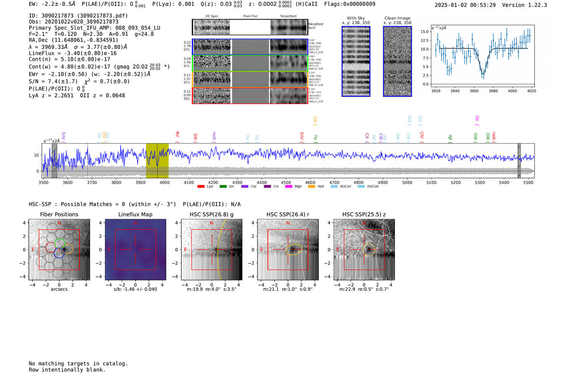Screen dimensions: 576x392
Task: Click the green Hγ line marker
Action: [x=316, y=139]
